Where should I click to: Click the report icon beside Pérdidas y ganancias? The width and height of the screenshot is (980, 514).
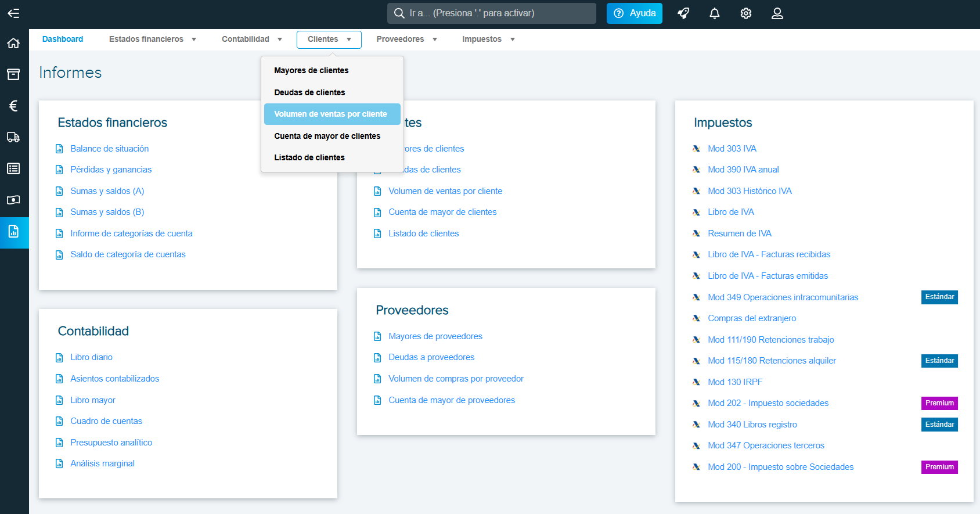coord(59,170)
